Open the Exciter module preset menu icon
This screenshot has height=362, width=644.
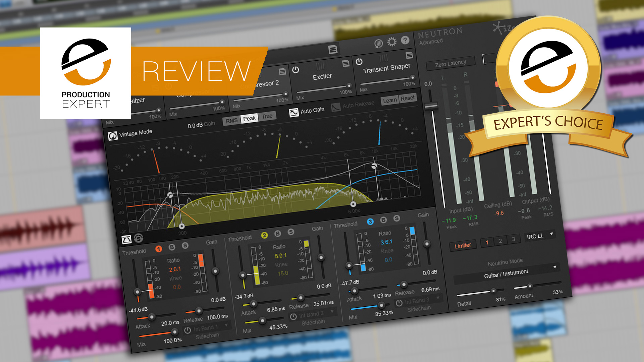point(346,64)
